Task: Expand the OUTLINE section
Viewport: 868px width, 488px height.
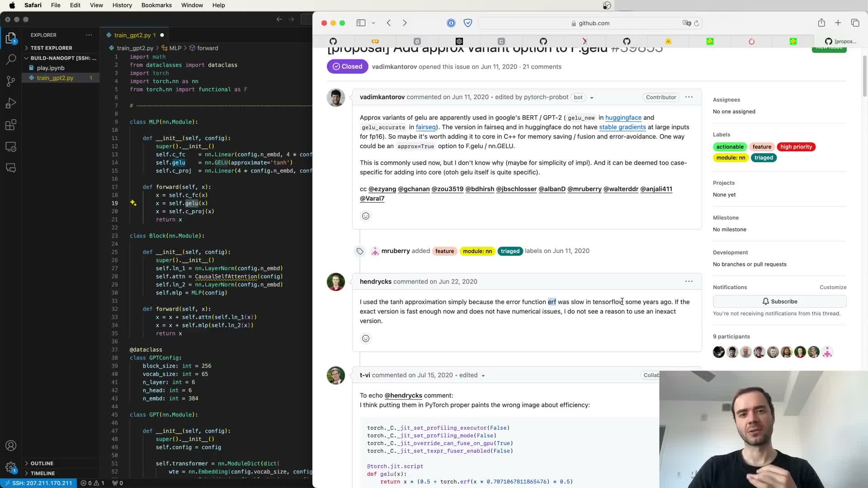Action: (42, 463)
